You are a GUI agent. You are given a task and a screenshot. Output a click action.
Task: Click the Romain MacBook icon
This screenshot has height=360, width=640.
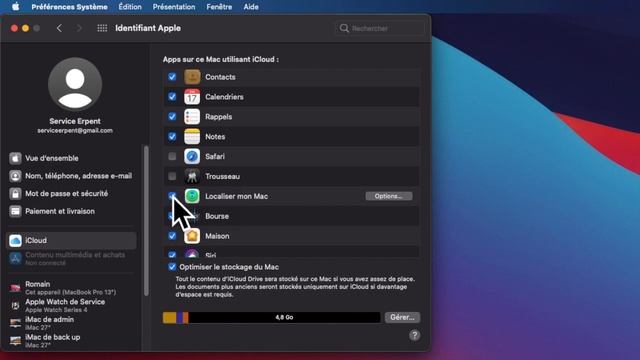16,288
